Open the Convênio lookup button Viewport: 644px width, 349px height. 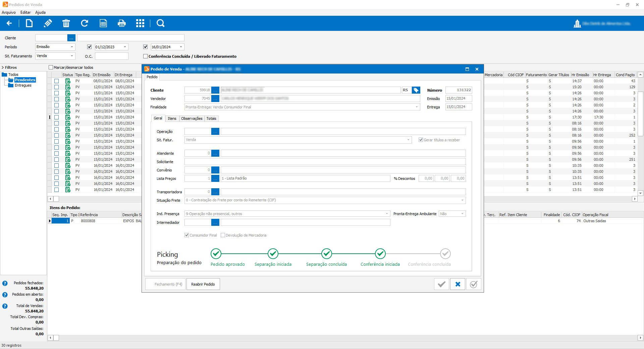(x=215, y=170)
